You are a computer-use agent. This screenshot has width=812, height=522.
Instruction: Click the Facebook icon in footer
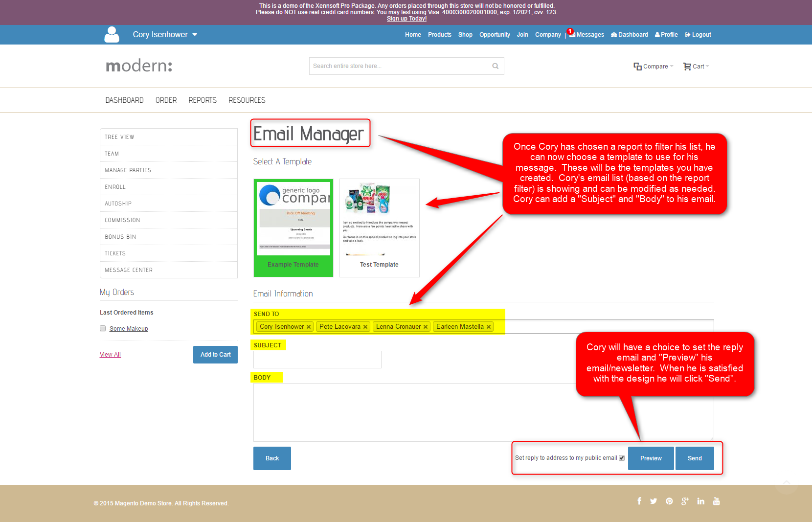[639, 501]
